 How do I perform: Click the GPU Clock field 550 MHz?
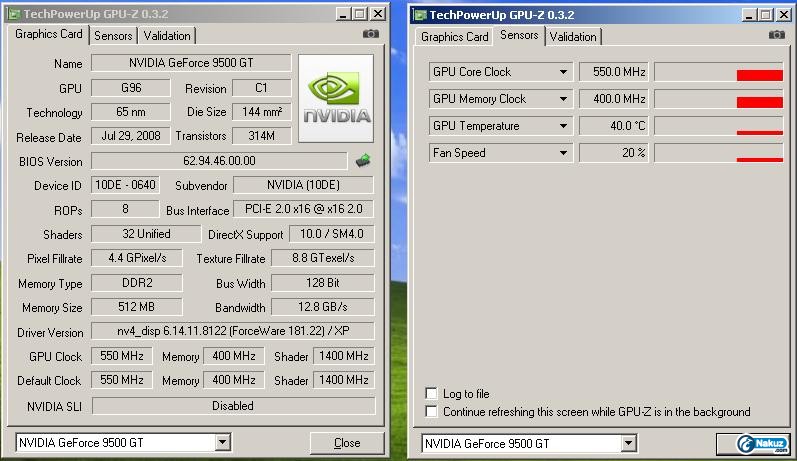(x=121, y=356)
